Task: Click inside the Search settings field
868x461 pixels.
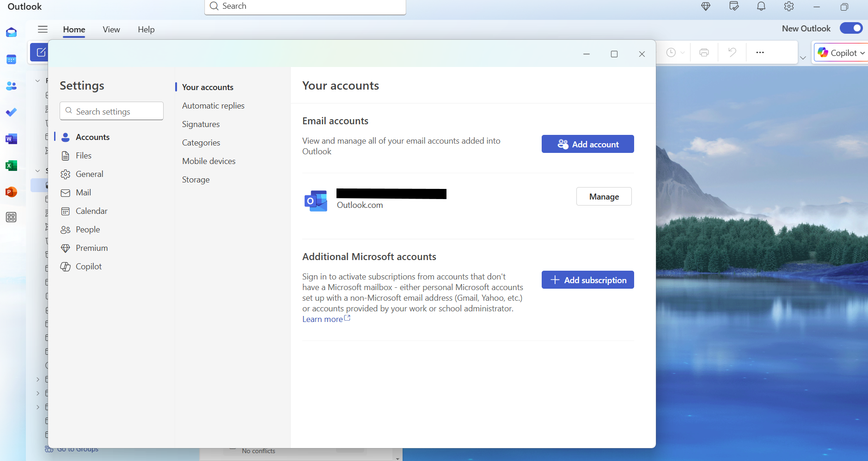Action: 111,111
